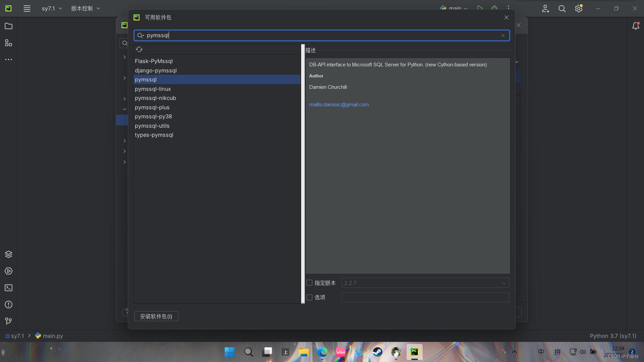Image resolution: width=644 pixels, height=362 pixels.
Task: Click the search history magnifier icon
Action: (141, 36)
